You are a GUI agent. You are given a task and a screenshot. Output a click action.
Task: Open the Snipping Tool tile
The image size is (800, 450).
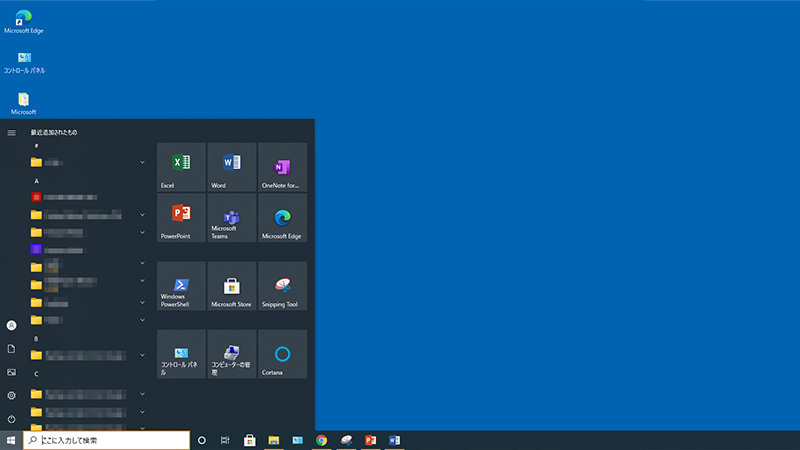pyautogui.click(x=282, y=286)
